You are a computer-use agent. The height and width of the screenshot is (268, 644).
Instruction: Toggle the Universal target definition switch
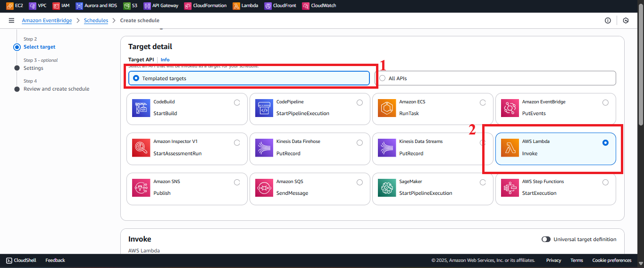(546, 239)
